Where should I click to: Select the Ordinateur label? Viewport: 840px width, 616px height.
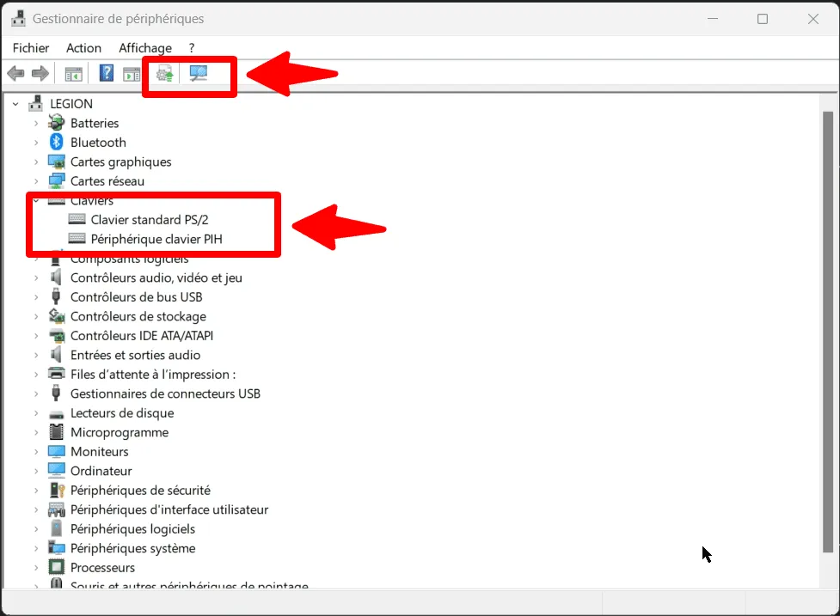(101, 471)
